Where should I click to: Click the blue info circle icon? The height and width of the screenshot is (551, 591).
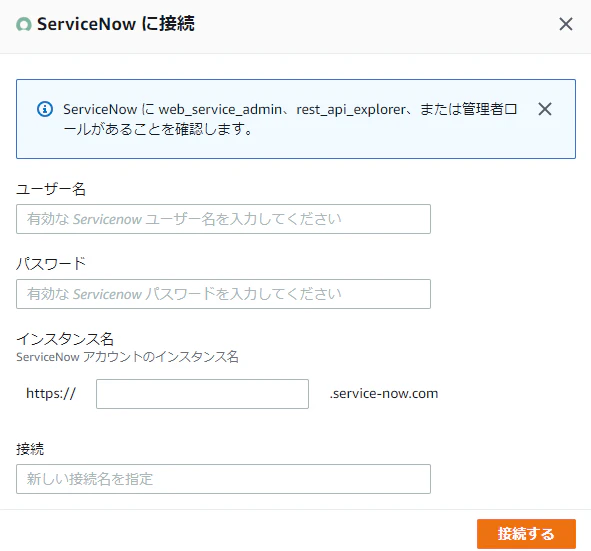pyautogui.click(x=45, y=109)
